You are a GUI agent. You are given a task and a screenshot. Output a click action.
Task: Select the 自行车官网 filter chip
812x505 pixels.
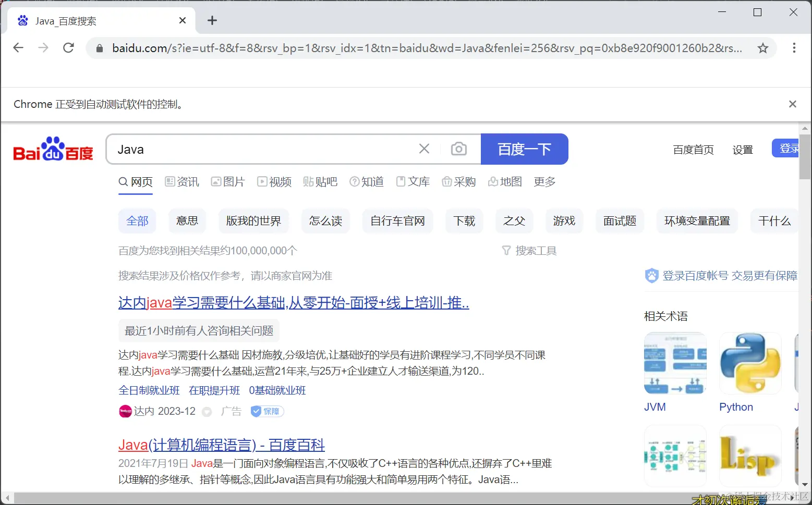pyautogui.click(x=397, y=221)
